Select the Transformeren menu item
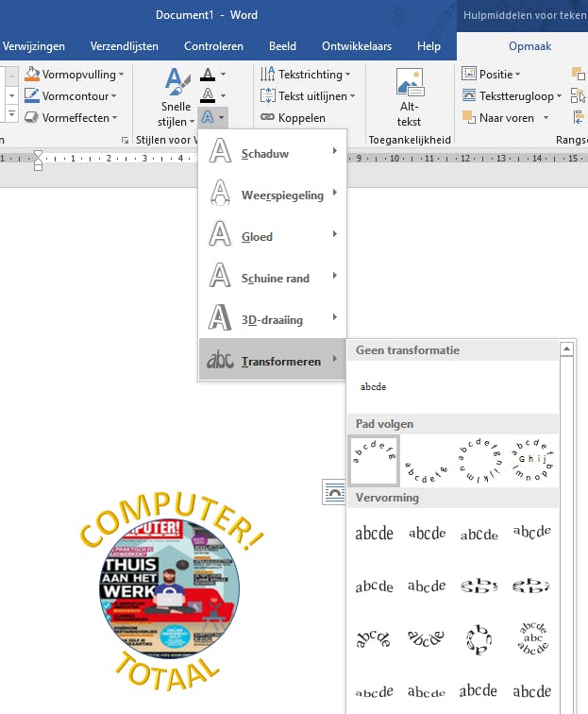 tap(272, 359)
